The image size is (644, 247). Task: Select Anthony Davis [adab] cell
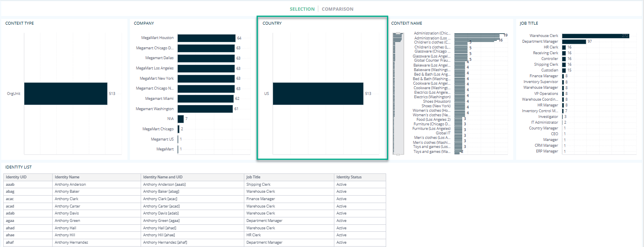click(x=192, y=213)
